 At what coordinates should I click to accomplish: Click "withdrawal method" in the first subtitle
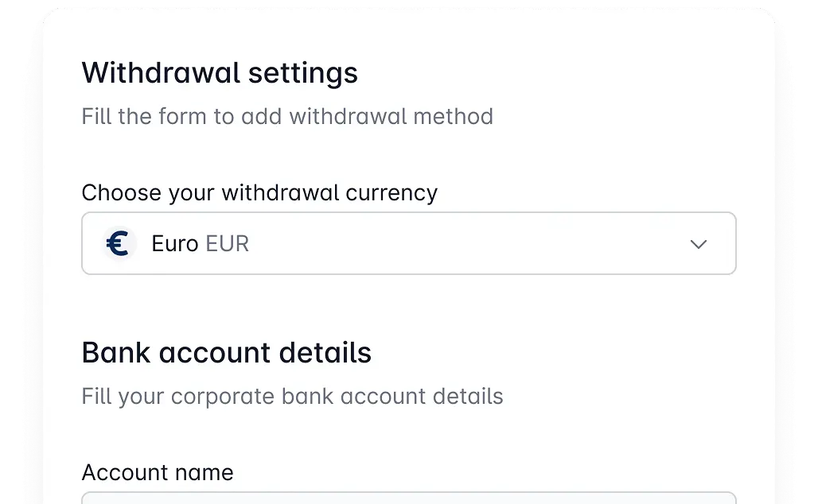[391, 117]
